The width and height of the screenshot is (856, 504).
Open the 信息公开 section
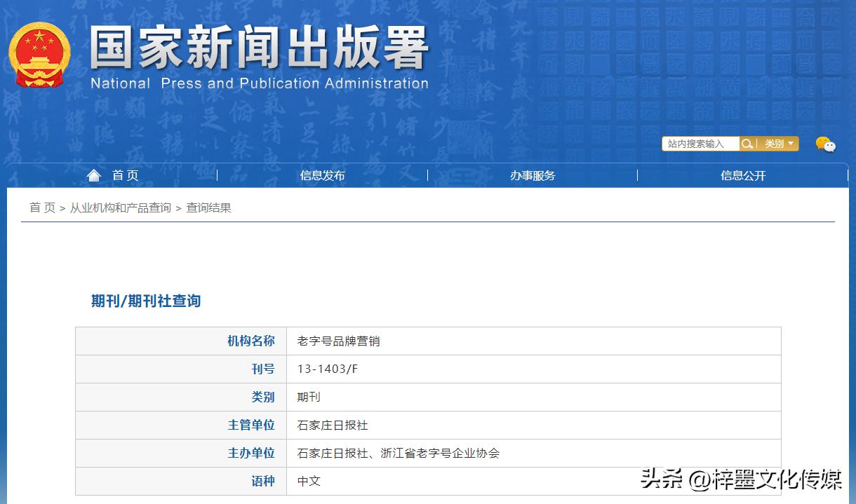pos(742,175)
